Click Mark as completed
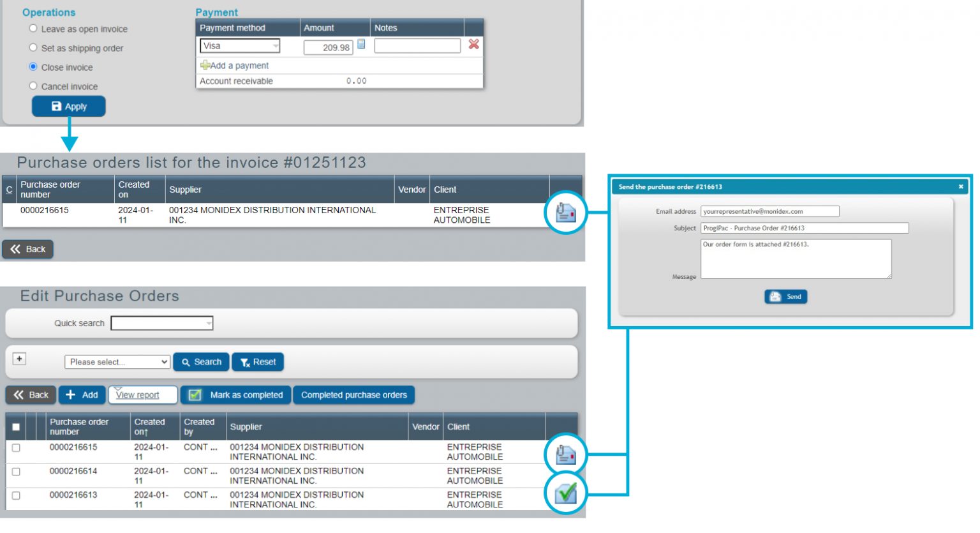 click(x=236, y=395)
